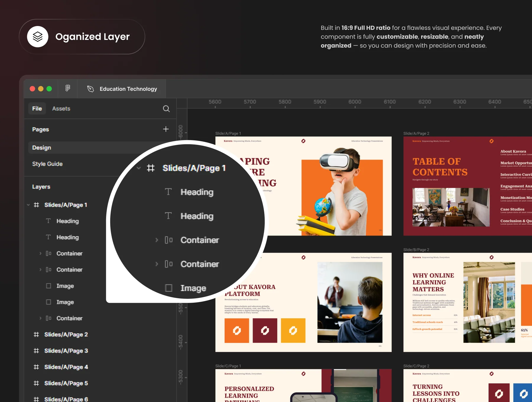This screenshot has height=402, width=532.
Task: Switch to the File tab
Action: pos(37,108)
